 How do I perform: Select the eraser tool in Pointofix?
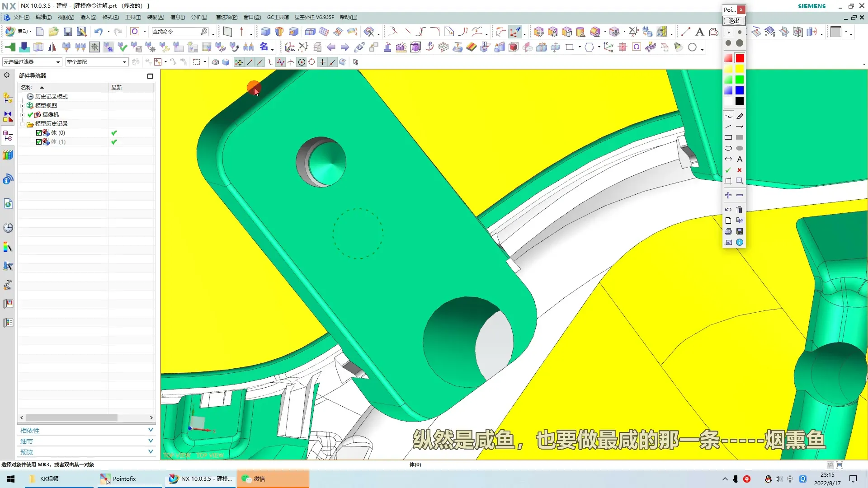(740, 116)
